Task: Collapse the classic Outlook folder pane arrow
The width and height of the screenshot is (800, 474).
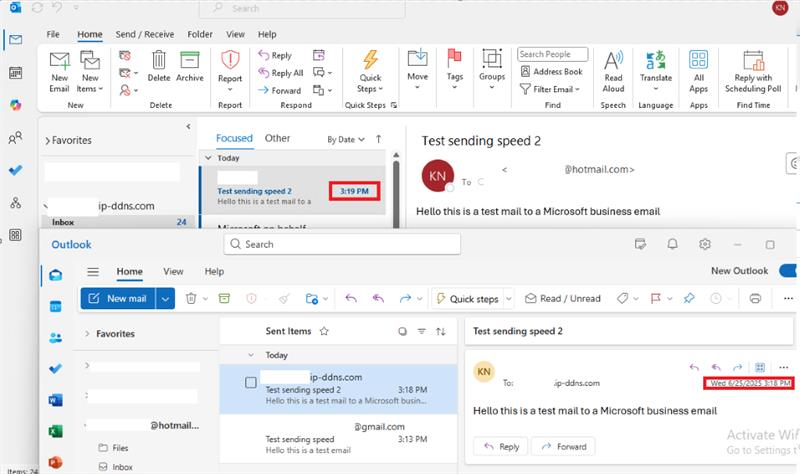Action: pos(188,127)
